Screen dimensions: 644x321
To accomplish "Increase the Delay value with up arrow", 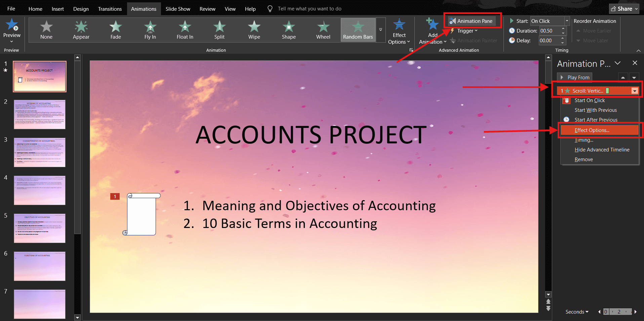I will 562,38.
